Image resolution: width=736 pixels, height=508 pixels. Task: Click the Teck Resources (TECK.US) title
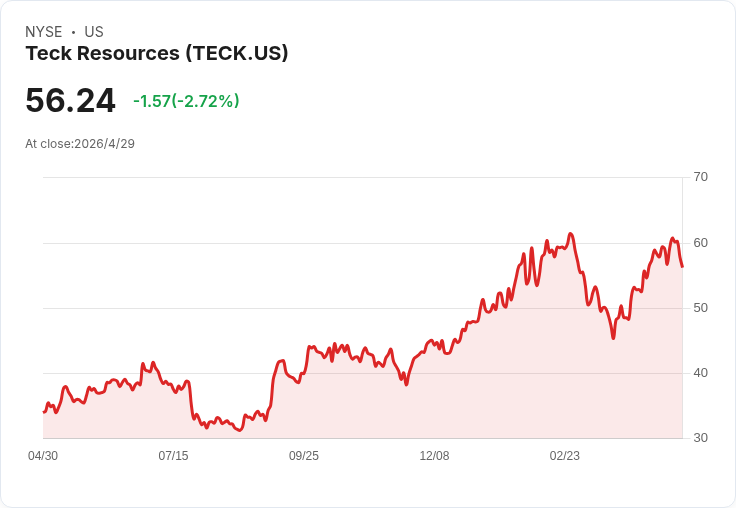tap(157, 54)
